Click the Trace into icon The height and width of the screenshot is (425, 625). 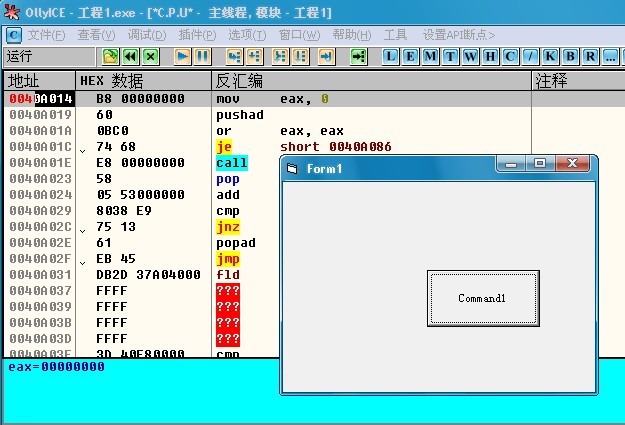coord(280,56)
